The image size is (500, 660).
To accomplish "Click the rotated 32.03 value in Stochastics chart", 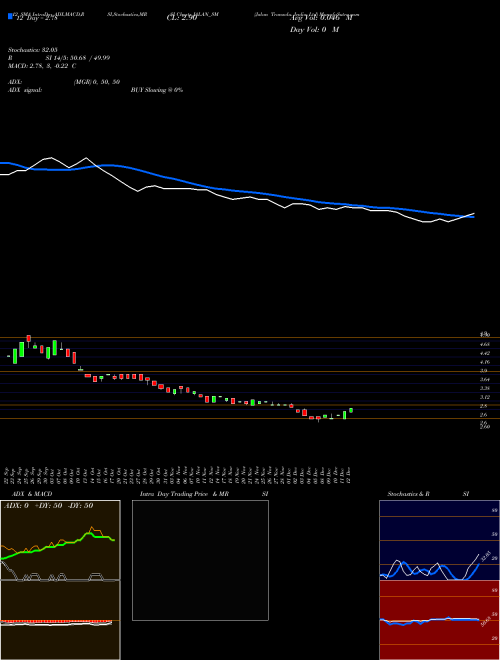I will pos(486,556).
